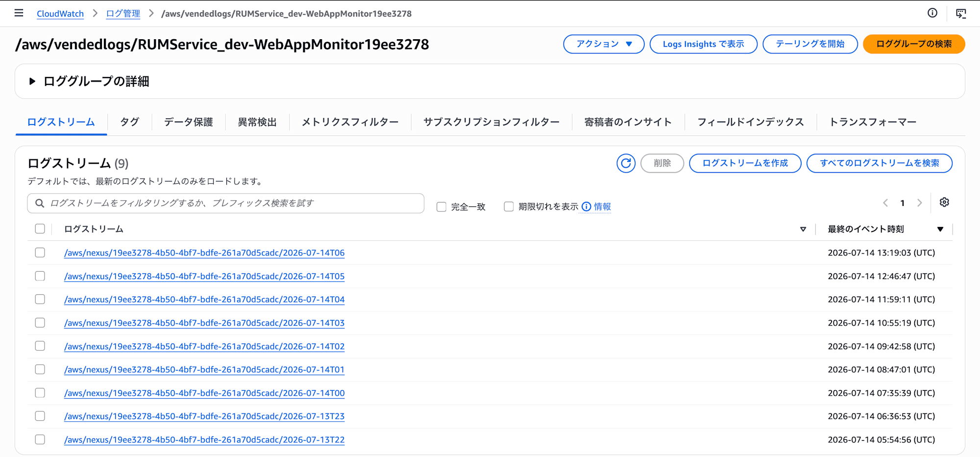Enable the 期限切れを表示 checkbox
The height and width of the screenshot is (457, 980).
click(x=509, y=206)
